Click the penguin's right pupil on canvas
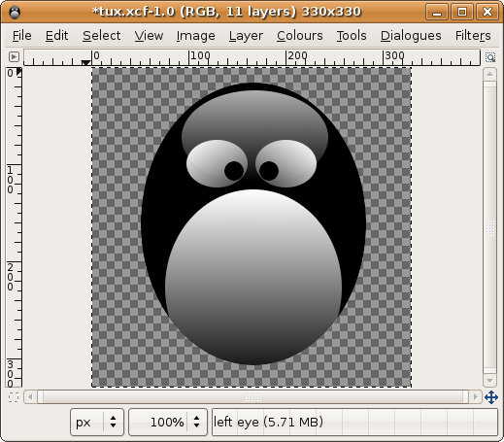 (269, 171)
